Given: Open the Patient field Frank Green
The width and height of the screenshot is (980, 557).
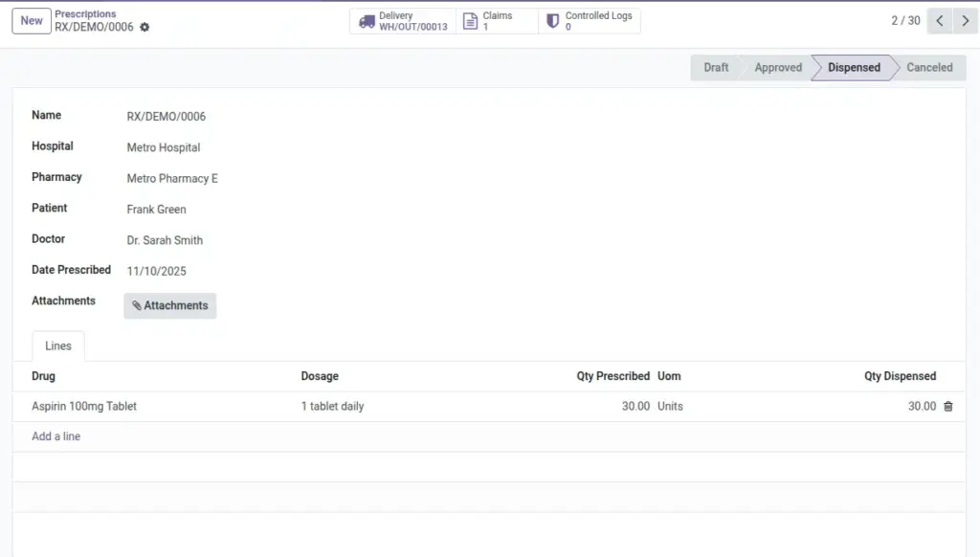Looking at the screenshot, I should pos(156,210).
